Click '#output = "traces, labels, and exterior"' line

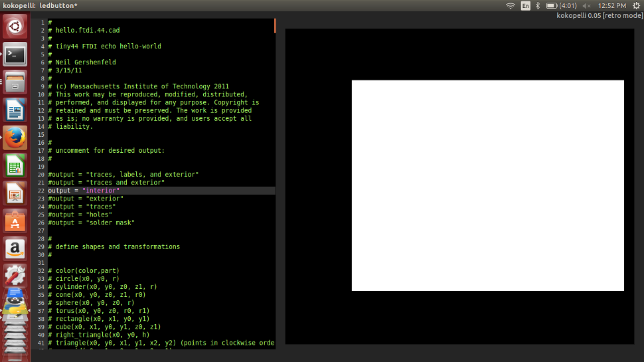pos(123,175)
